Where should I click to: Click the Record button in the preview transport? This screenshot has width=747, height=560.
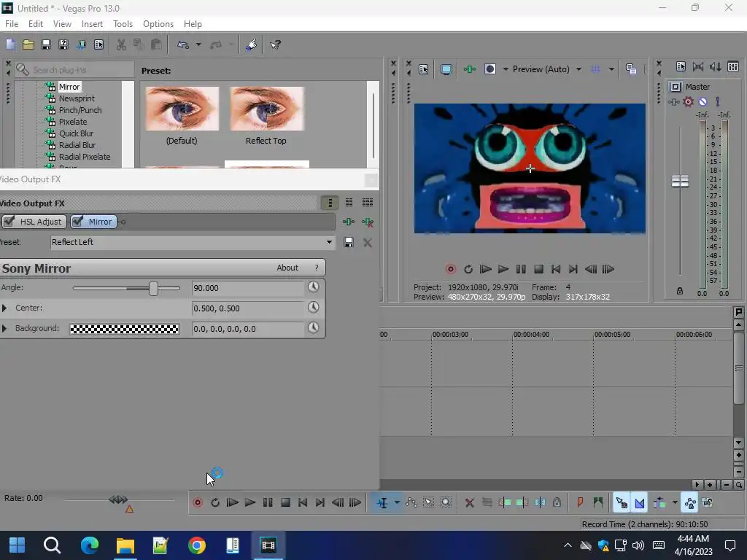[x=450, y=269]
